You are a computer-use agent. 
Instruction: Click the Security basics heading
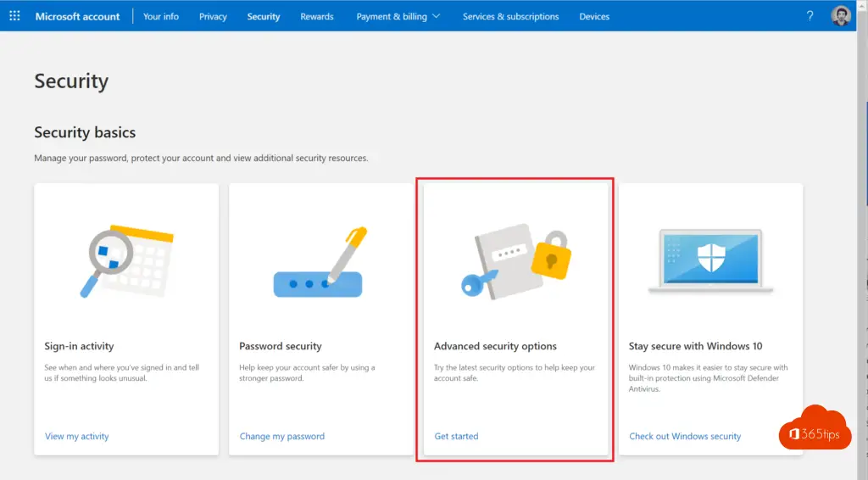point(85,132)
